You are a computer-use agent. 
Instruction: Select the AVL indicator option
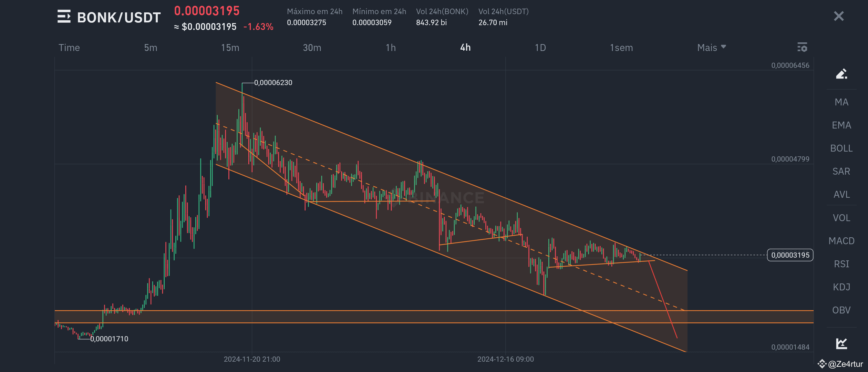coord(841,194)
